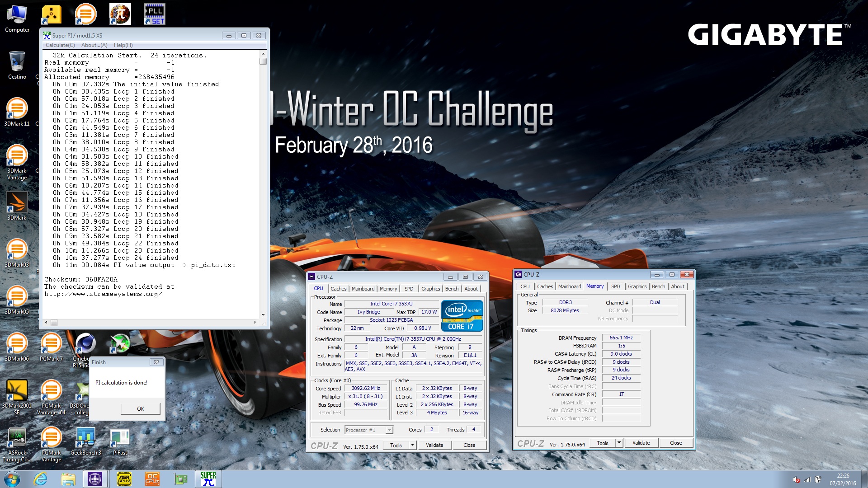Screen dimensions: 868x488
Task: Select CPU tab in right CPU-Z window
Action: click(525, 286)
